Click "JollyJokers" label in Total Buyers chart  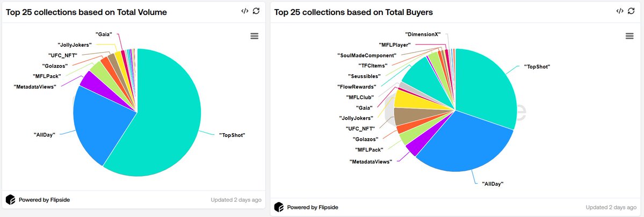tap(356, 118)
